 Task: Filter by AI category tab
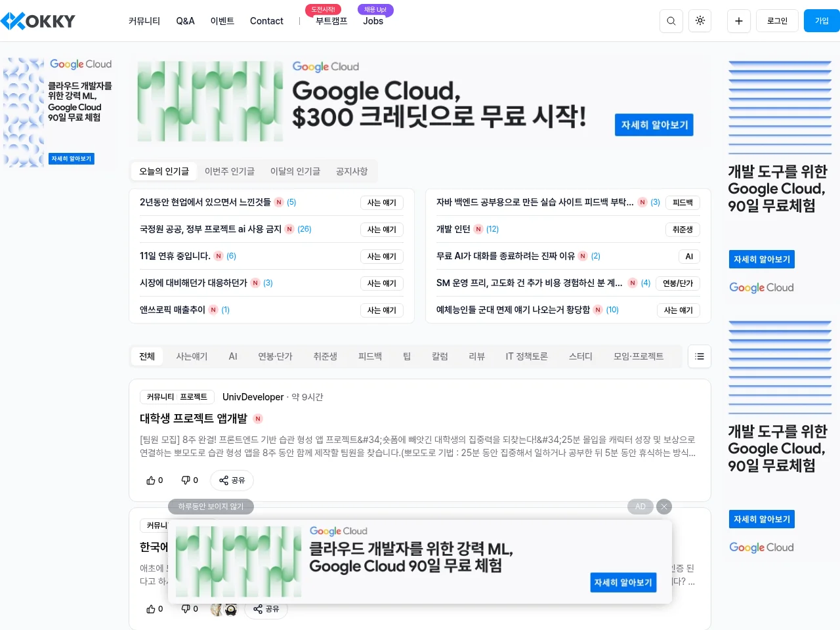pos(233,356)
